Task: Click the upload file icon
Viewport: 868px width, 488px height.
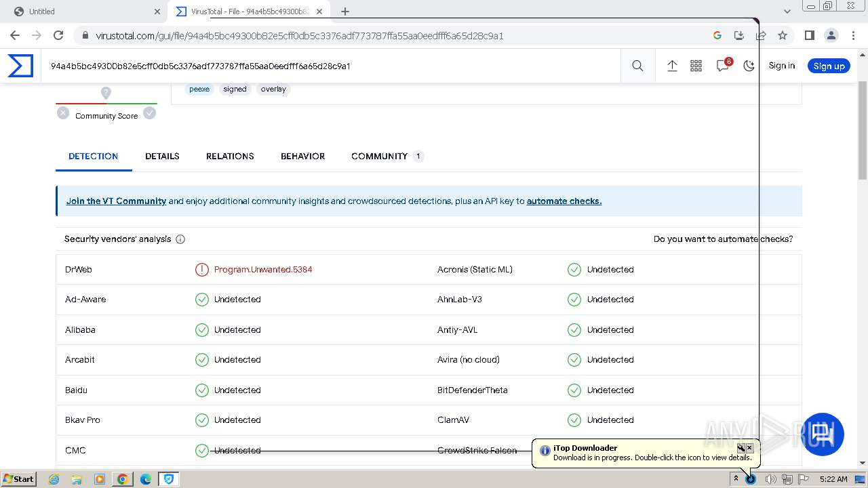Action: pos(672,66)
